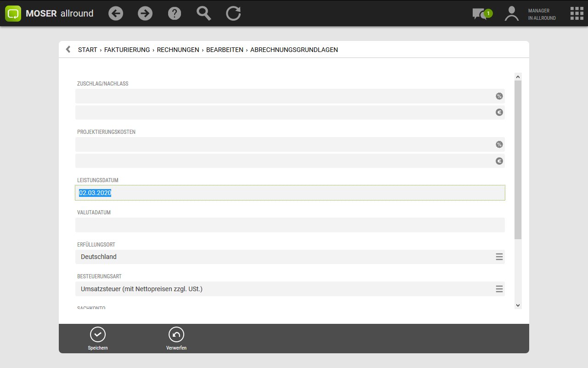Open the Manager user profile icon
588x368 pixels.
click(x=511, y=14)
